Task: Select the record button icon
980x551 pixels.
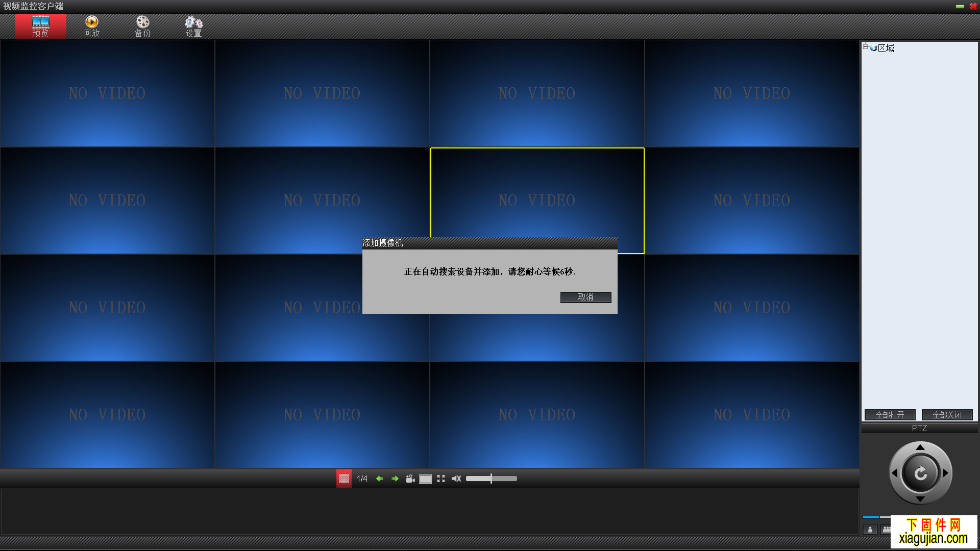Action: pos(410,479)
